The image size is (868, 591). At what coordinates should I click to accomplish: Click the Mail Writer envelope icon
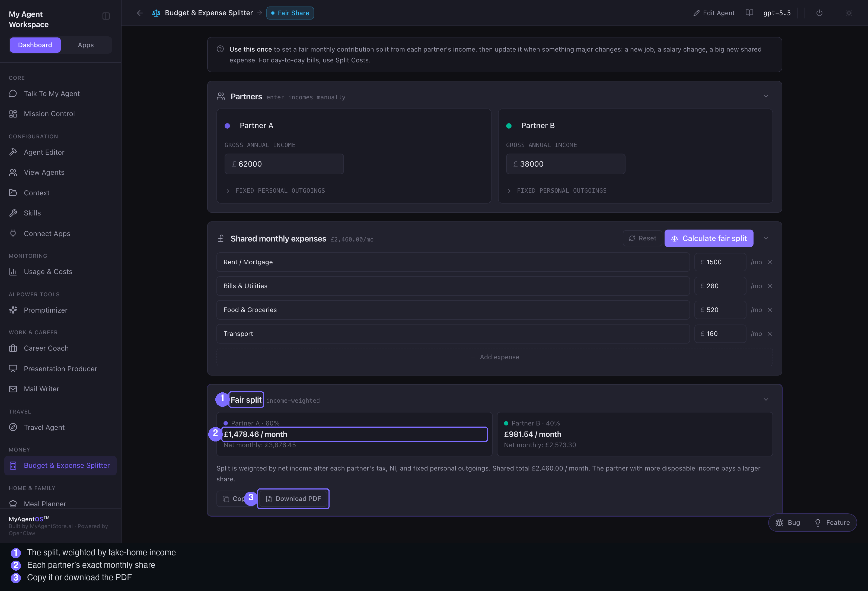coord(13,389)
